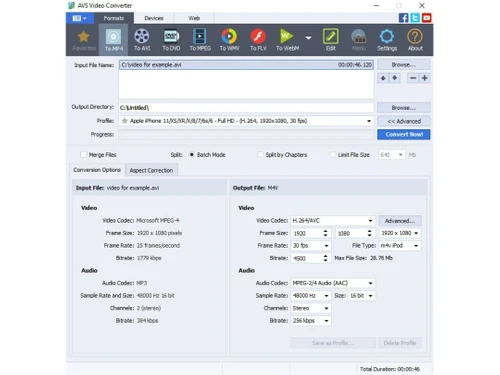This screenshot has width=500, height=375.
Task: Open the Edit tool icon
Action: [331, 40]
